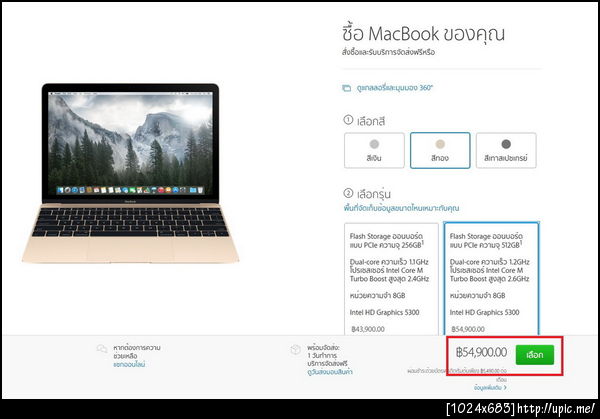Image resolution: width=600 pixels, height=419 pixels.
Task: Click the circled number 1 step icon
Action: 348,120
